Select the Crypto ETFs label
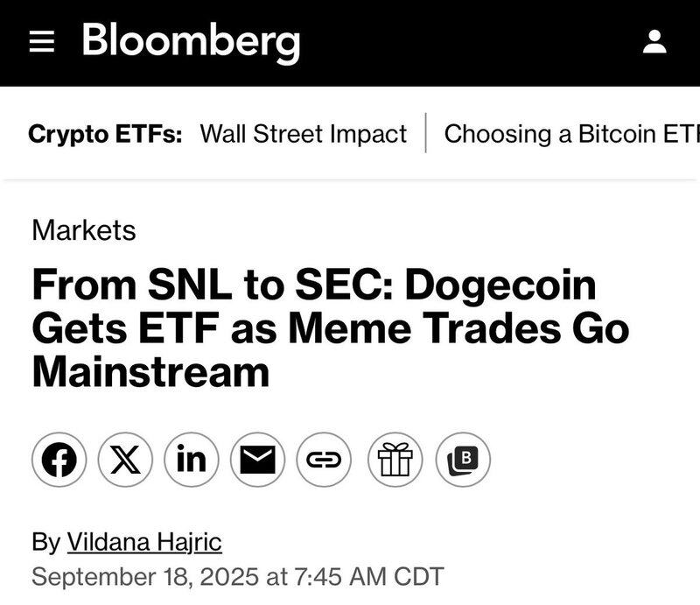The image size is (700, 605). (x=105, y=134)
